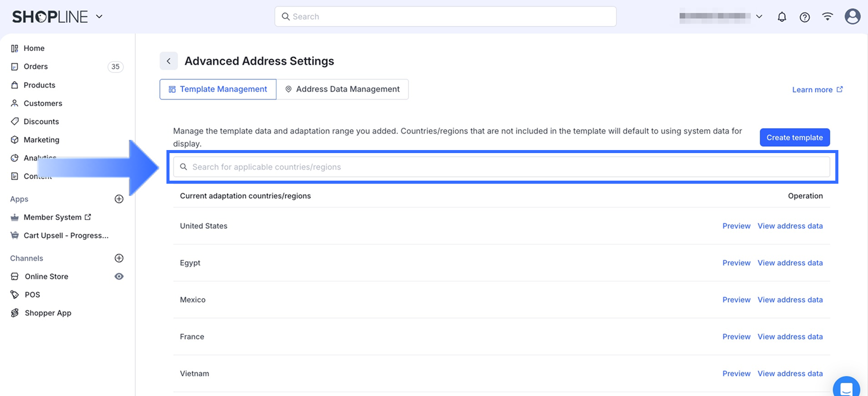Expand the SHOPLINE logo dropdown
The image size is (868, 396).
click(99, 17)
